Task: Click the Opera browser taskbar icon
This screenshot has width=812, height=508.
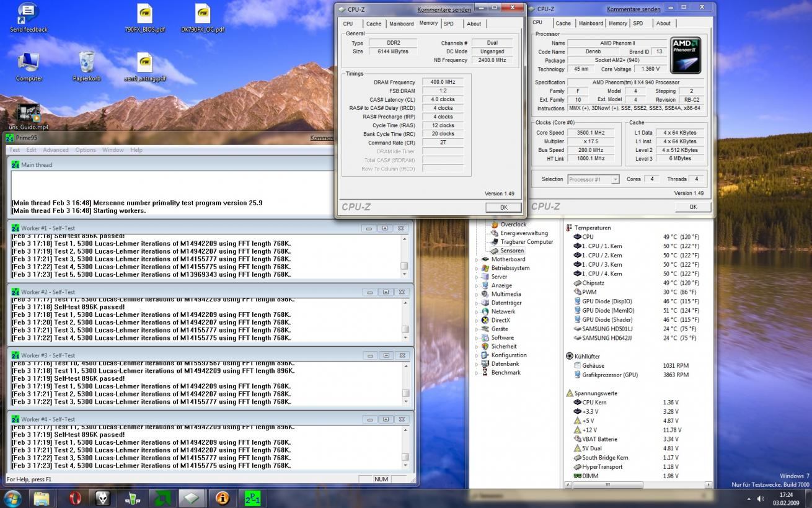Action: 74,498
